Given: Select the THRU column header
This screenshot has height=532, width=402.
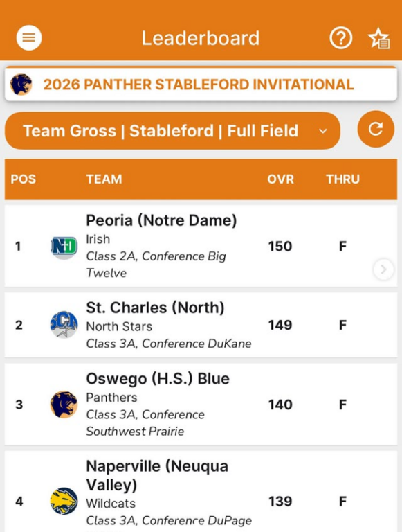Looking at the screenshot, I should 342,179.
